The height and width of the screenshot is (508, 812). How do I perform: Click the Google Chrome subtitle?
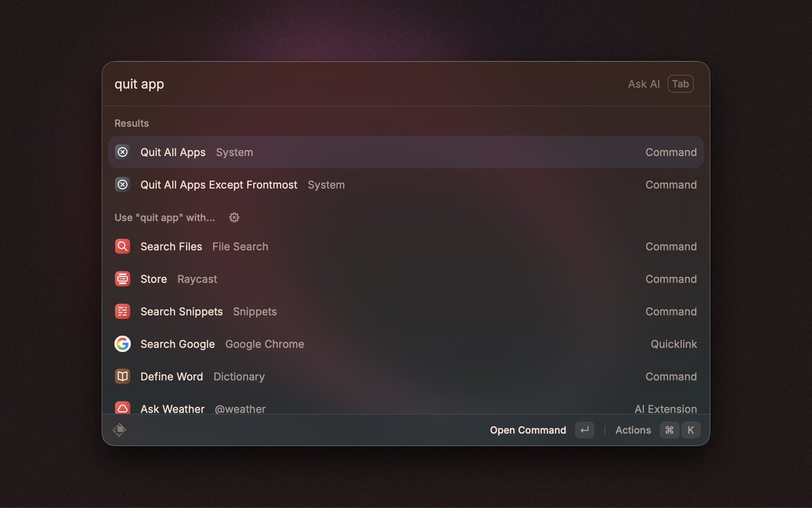pyautogui.click(x=265, y=344)
